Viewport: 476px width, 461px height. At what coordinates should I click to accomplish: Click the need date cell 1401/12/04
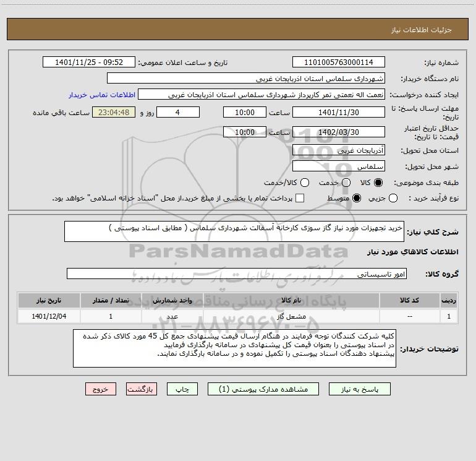point(49,316)
